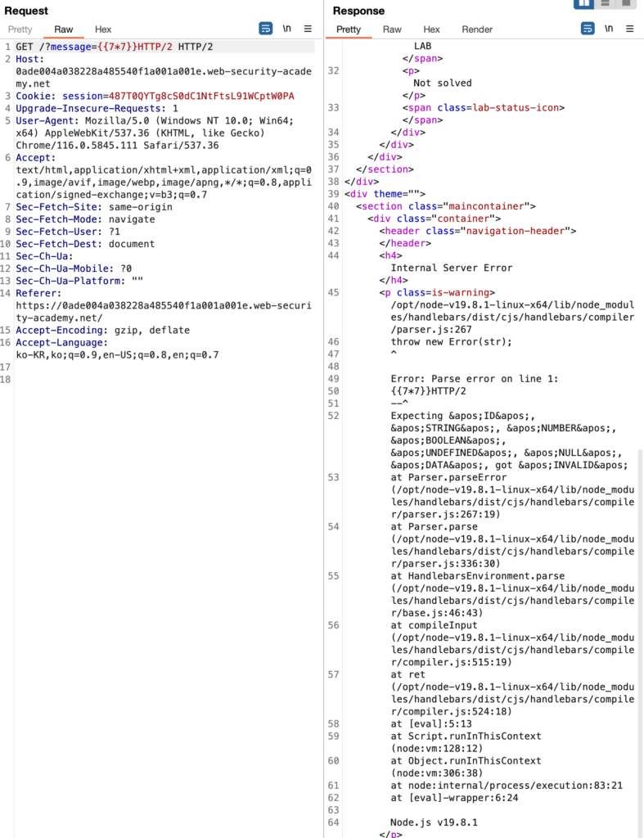This screenshot has height=838, width=644.
Task: Open the Hex tab in Request panel
Action: (x=102, y=29)
